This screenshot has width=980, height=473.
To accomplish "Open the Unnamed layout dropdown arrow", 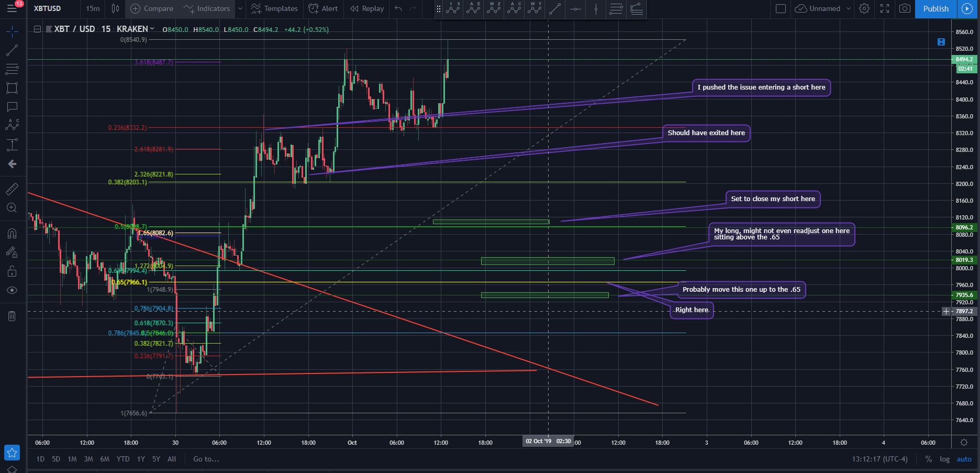I will pos(849,8).
